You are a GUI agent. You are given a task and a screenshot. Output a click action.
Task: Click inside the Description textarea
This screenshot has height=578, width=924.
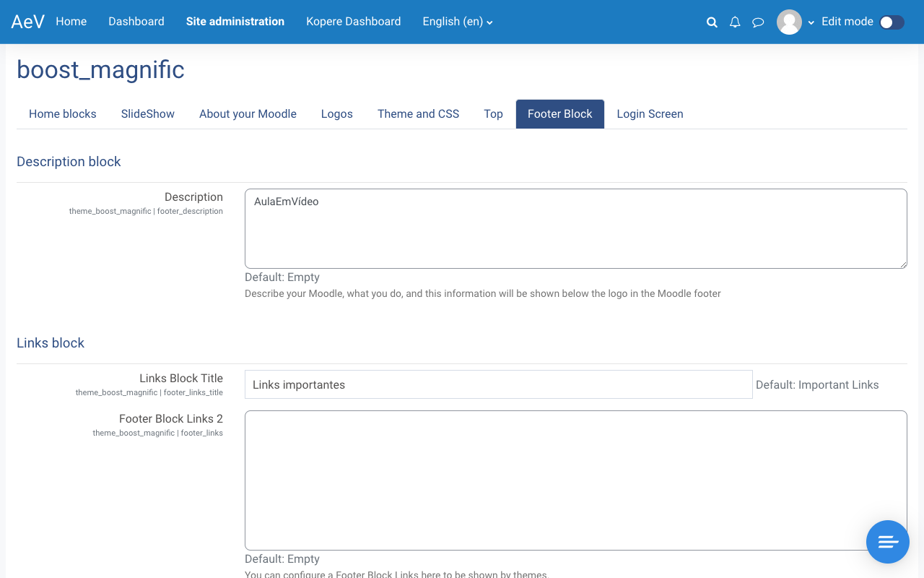pyautogui.click(x=575, y=228)
